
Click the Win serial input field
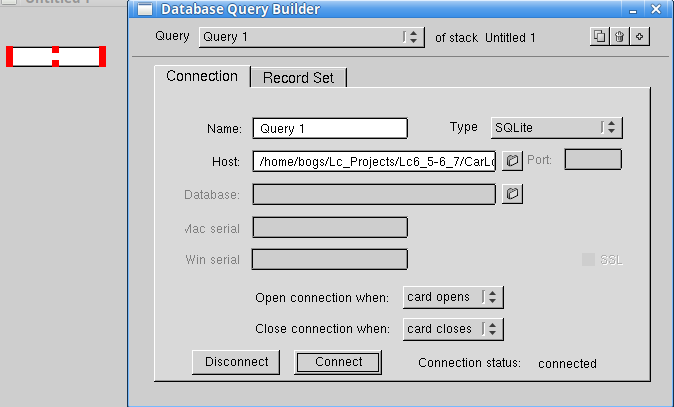tap(330, 260)
